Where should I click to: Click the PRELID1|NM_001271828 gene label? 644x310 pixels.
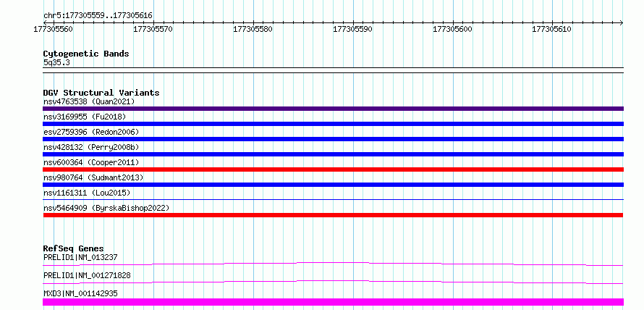[87, 275]
